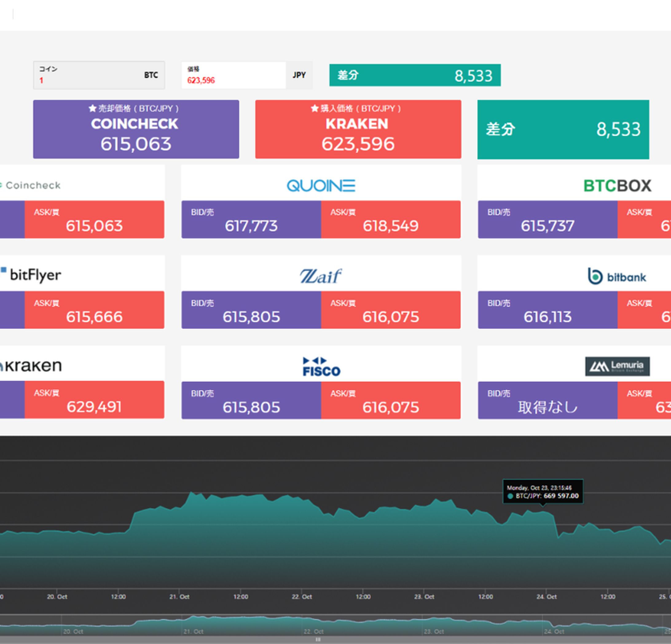Click Lemuria BID 取得なし cell
The height and width of the screenshot is (644, 671).
click(x=548, y=400)
